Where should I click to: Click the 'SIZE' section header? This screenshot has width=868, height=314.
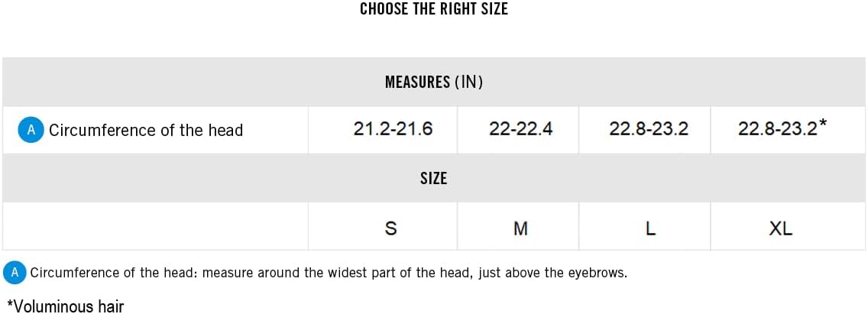[x=433, y=178]
